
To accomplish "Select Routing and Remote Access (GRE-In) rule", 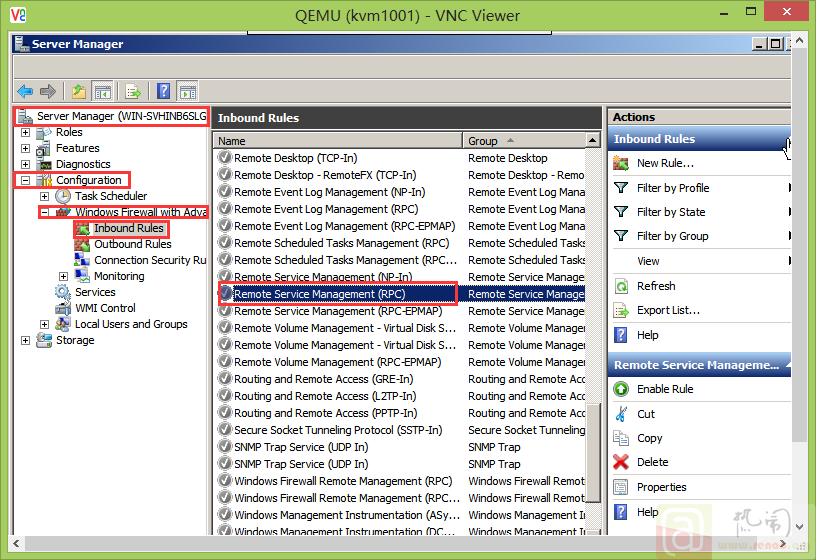I will point(323,379).
